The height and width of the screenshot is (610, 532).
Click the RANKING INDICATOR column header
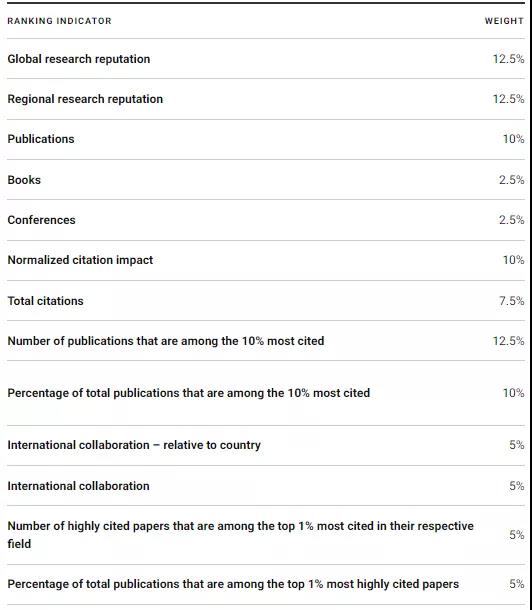59,21
